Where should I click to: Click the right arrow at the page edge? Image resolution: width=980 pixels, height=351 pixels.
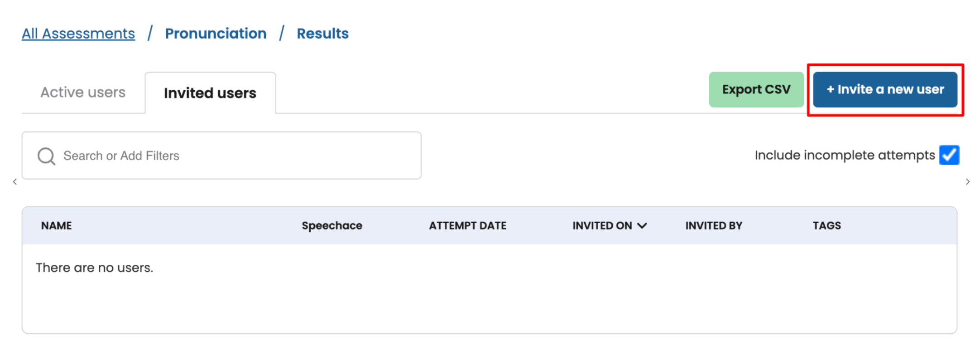click(x=968, y=182)
